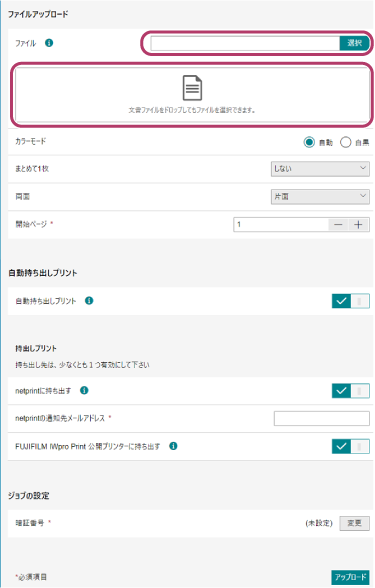Click the 選択 file select button
375x588 pixels.
pyautogui.click(x=354, y=43)
